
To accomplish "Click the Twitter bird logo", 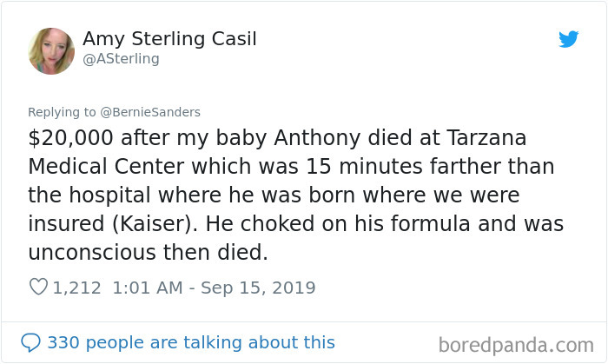I will (568, 39).
